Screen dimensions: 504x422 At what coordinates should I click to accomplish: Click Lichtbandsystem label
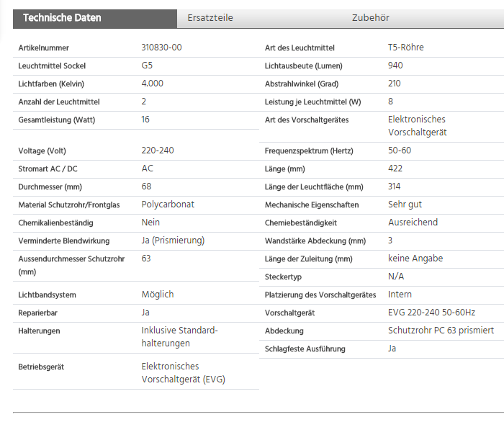click(x=48, y=295)
